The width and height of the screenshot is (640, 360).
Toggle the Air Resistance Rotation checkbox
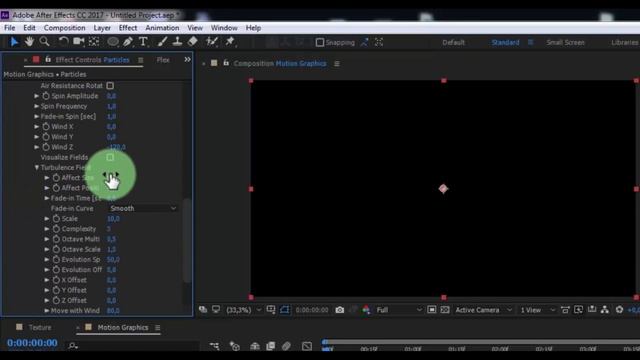(x=110, y=86)
